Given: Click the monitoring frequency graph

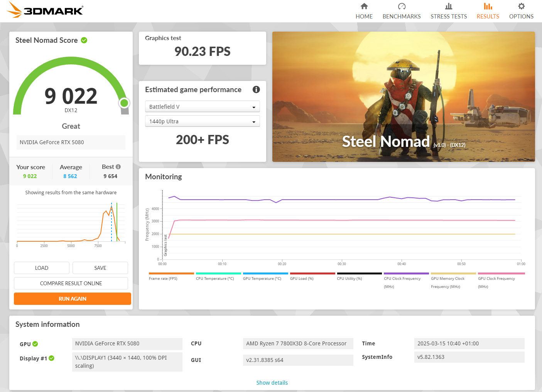Looking at the screenshot, I should click(x=335, y=227).
